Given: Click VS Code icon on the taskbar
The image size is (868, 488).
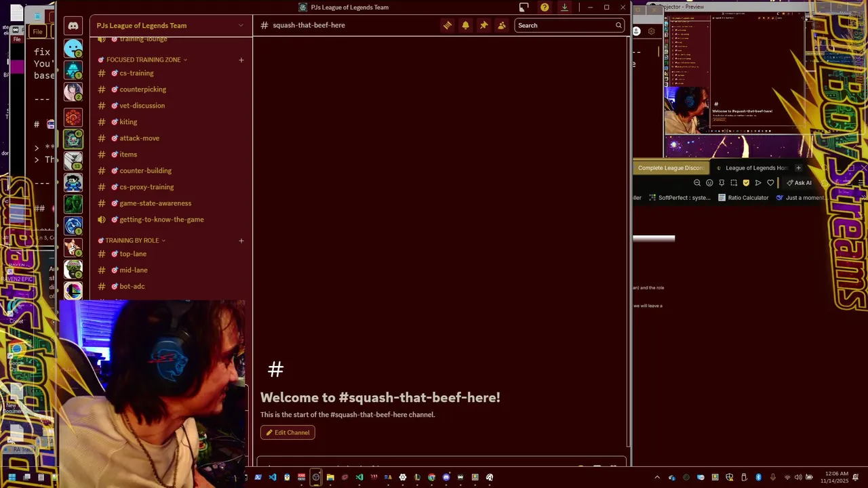Looking at the screenshot, I should (x=273, y=477).
